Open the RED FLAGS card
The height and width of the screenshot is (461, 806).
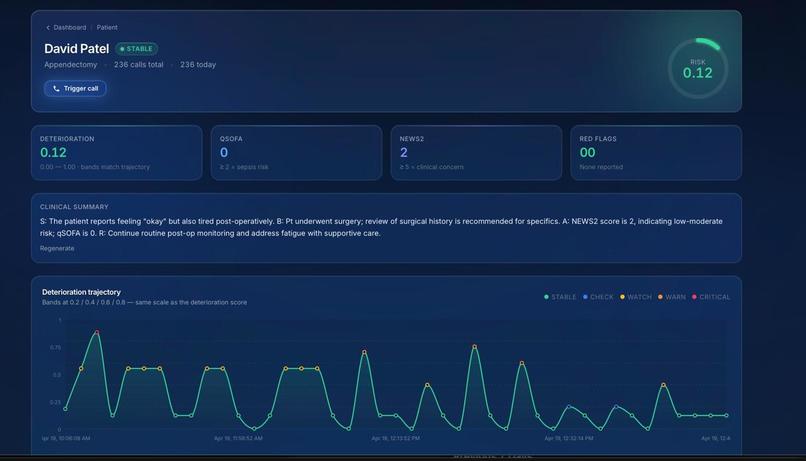(656, 153)
